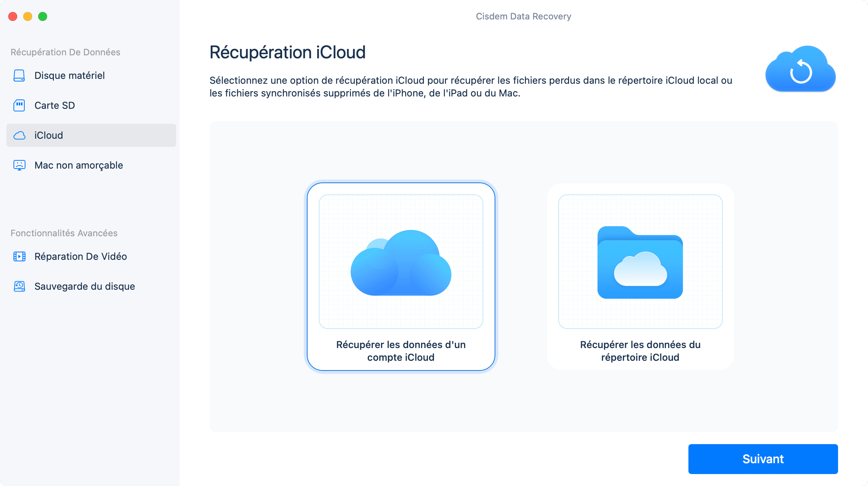This screenshot has width=868, height=486.
Task: Choose Récupérer les données d'un compte iCloud
Action: [401, 277]
